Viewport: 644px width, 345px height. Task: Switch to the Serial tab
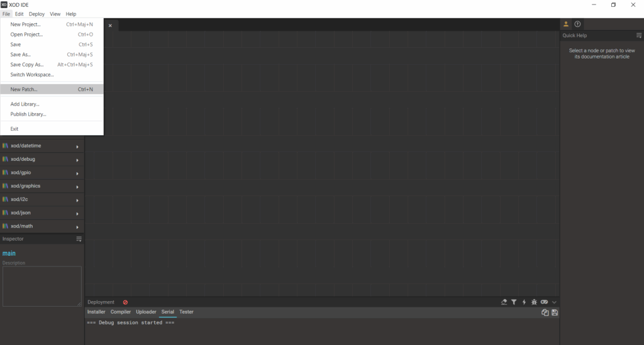point(167,312)
